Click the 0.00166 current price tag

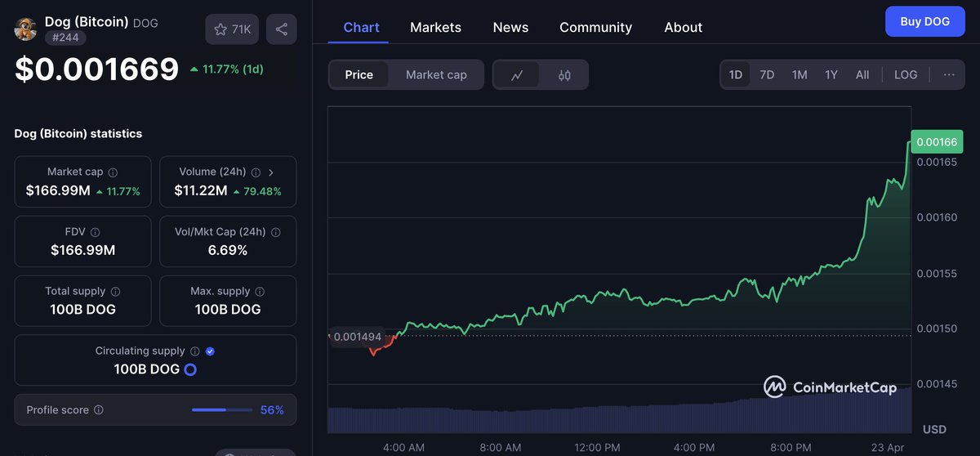936,142
